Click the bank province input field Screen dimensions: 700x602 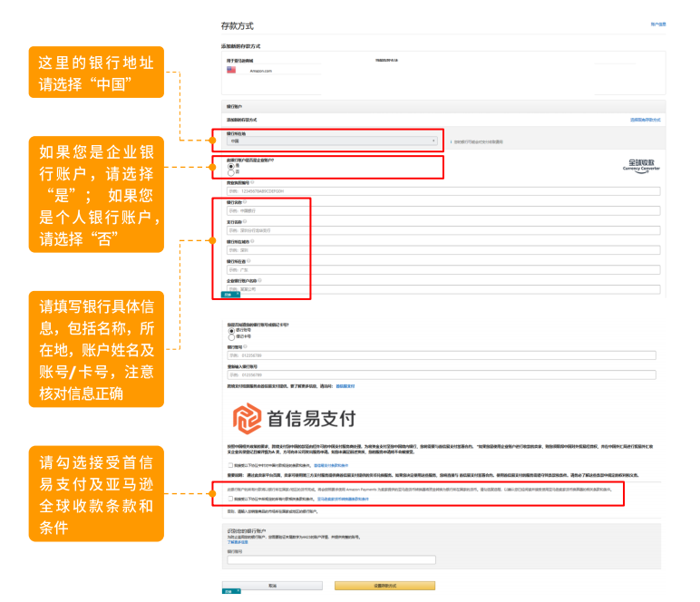[x=443, y=269]
